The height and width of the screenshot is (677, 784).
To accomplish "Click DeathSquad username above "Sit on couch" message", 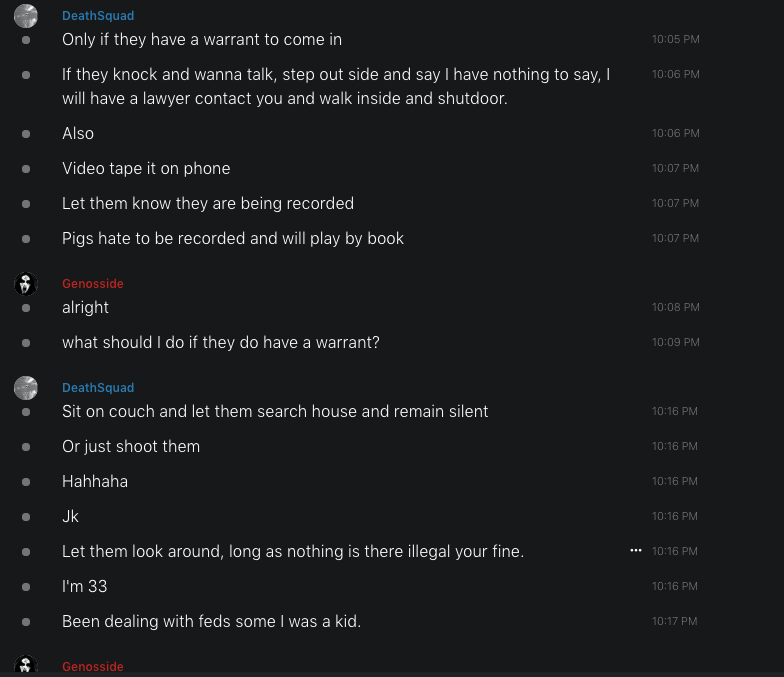I will point(98,388).
